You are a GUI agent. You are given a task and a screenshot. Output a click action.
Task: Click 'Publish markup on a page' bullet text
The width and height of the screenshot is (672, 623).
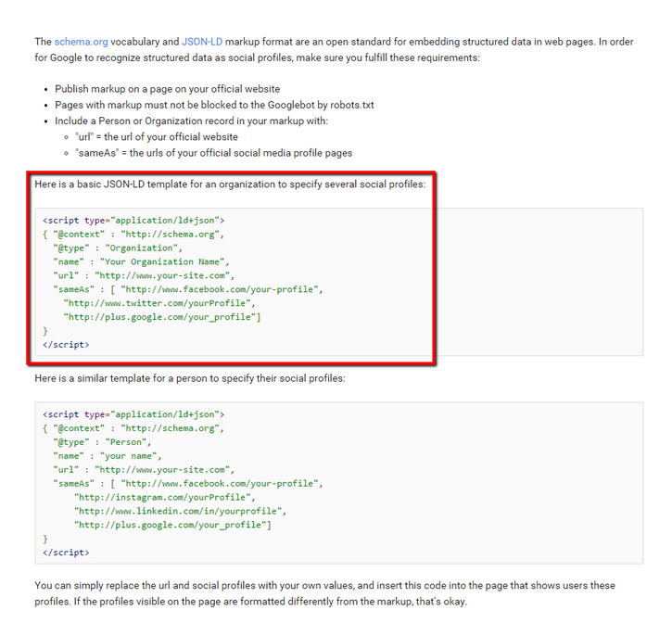pyautogui.click(x=167, y=89)
